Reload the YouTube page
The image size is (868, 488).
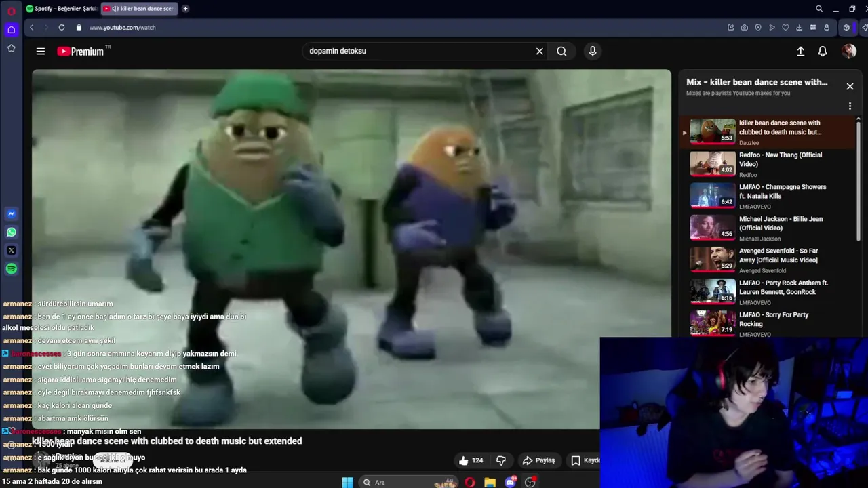pyautogui.click(x=62, y=28)
